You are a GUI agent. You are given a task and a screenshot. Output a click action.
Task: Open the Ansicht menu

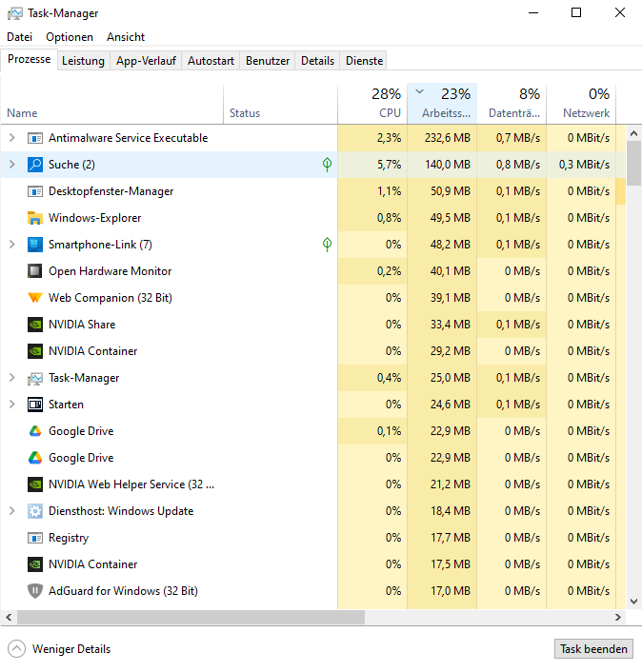click(126, 37)
